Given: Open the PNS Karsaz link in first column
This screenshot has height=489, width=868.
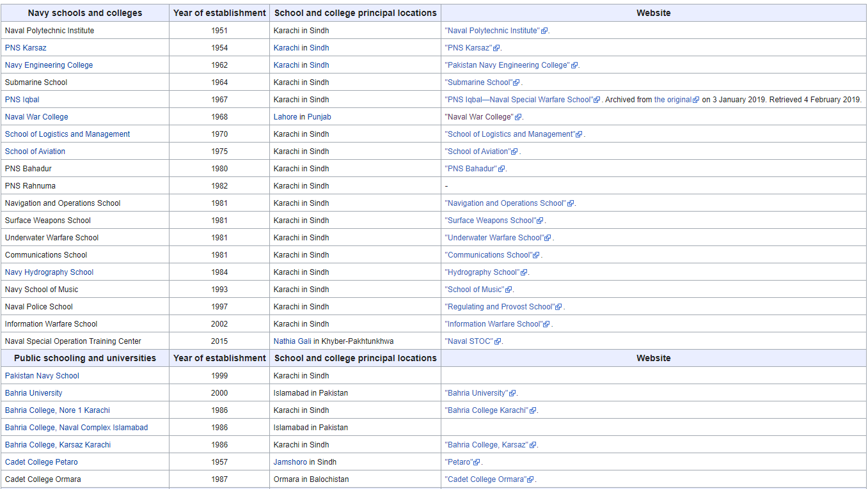Looking at the screenshot, I should (x=26, y=48).
